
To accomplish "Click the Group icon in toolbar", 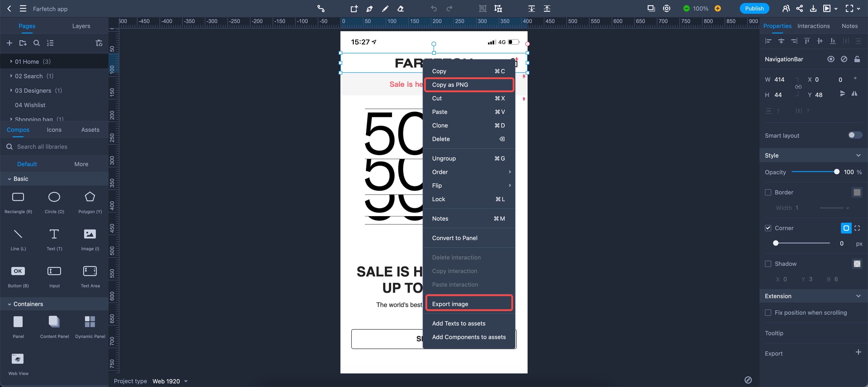I will 483,8.
